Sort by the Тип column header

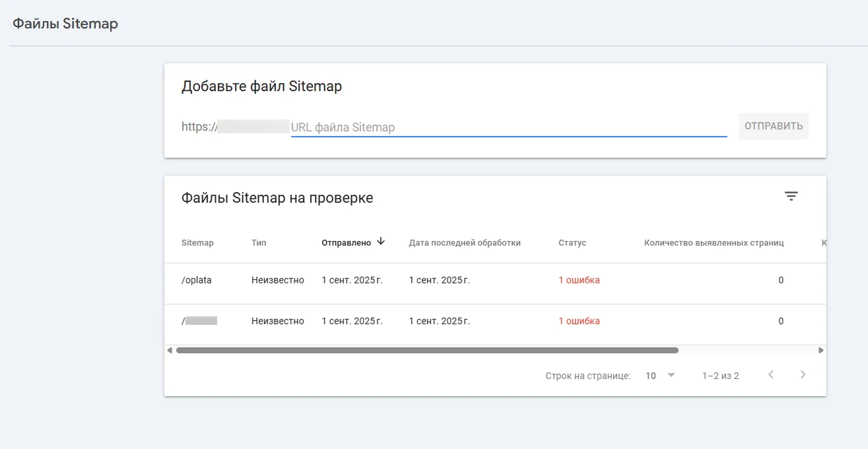point(259,243)
